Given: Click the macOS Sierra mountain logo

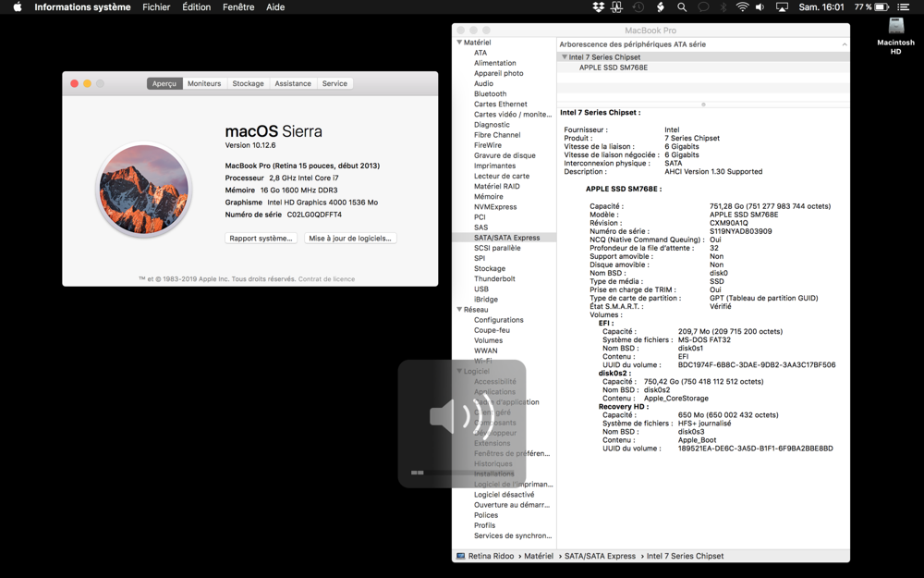Looking at the screenshot, I should (x=144, y=190).
